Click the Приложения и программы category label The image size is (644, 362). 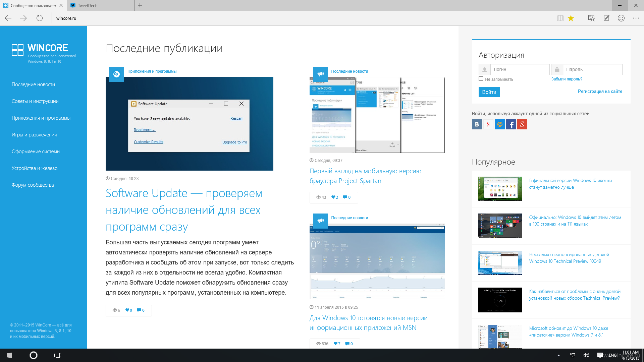coord(152,71)
